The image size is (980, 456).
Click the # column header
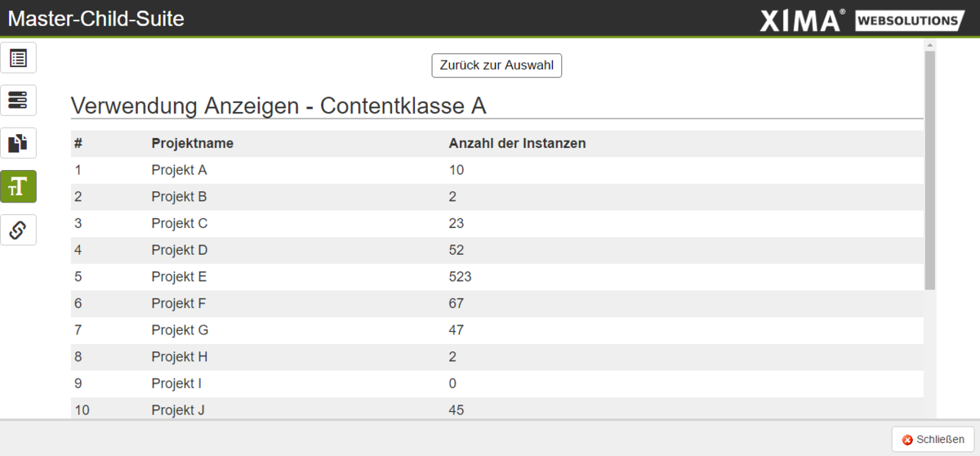point(78,144)
